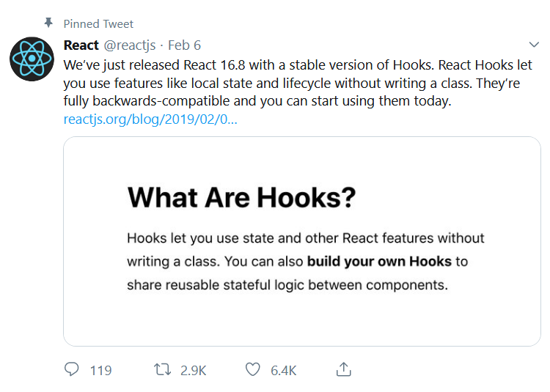Click the 2.9K retweets count

(194, 371)
